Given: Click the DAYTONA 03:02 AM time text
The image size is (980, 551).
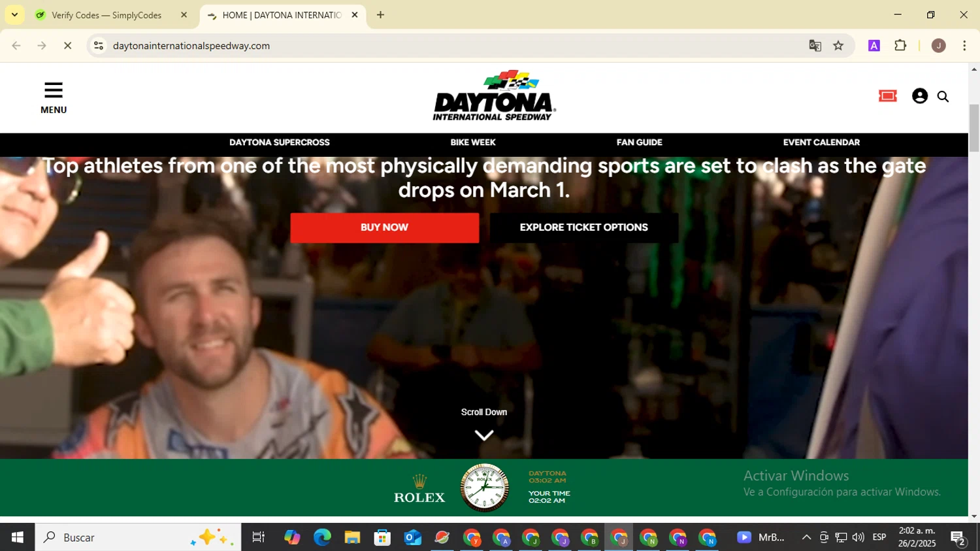Looking at the screenshot, I should point(547,476).
